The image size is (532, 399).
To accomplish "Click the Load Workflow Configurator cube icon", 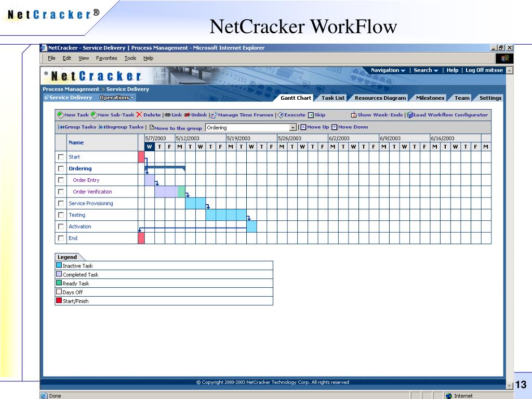I will pyautogui.click(x=410, y=115).
